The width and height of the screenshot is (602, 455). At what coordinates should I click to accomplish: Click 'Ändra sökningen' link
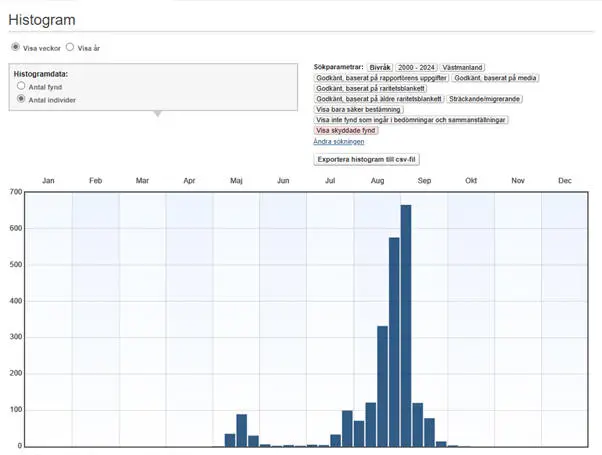click(337, 142)
